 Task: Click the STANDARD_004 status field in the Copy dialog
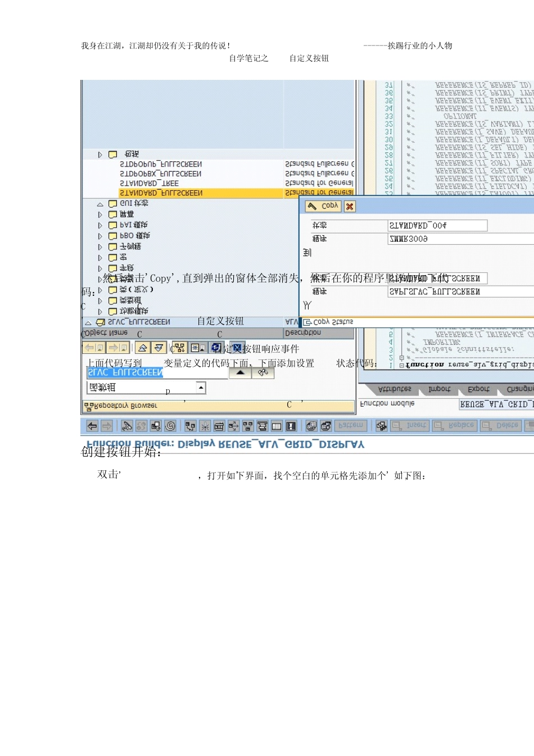pos(437,226)
